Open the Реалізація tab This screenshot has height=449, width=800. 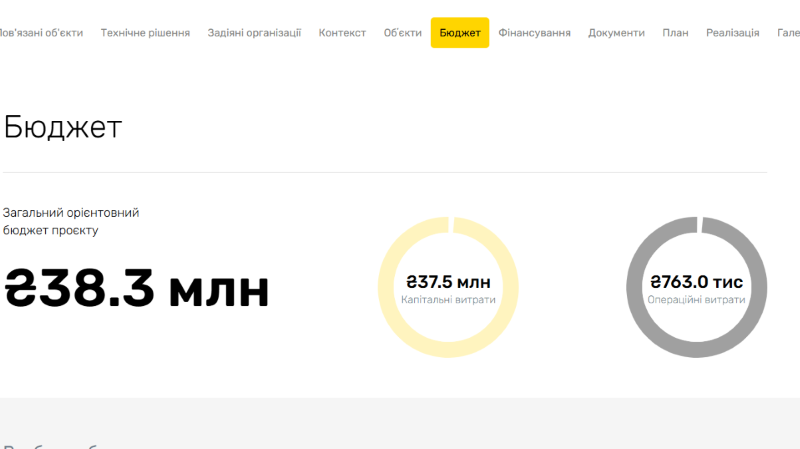(x=732, y=33)
